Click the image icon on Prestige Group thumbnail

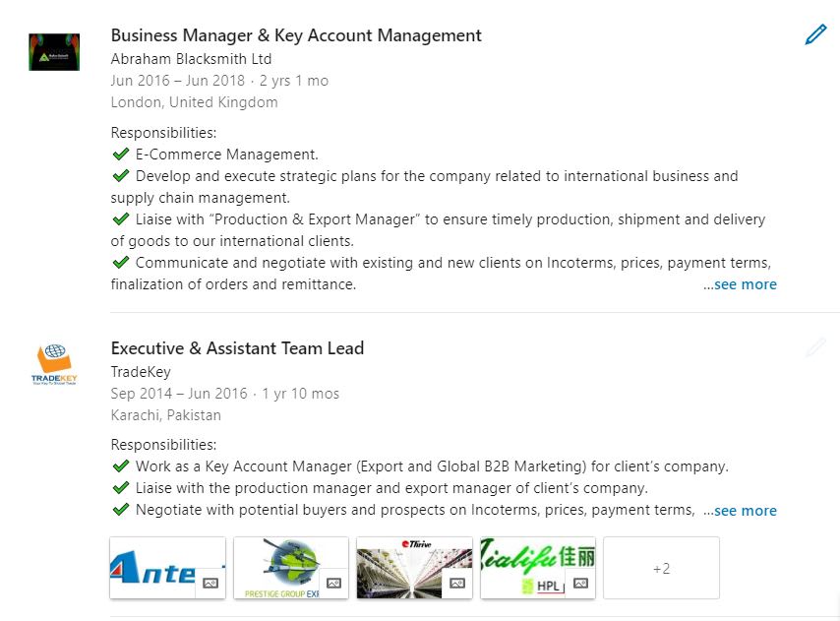pyautogui.click(x=333, y=584)
